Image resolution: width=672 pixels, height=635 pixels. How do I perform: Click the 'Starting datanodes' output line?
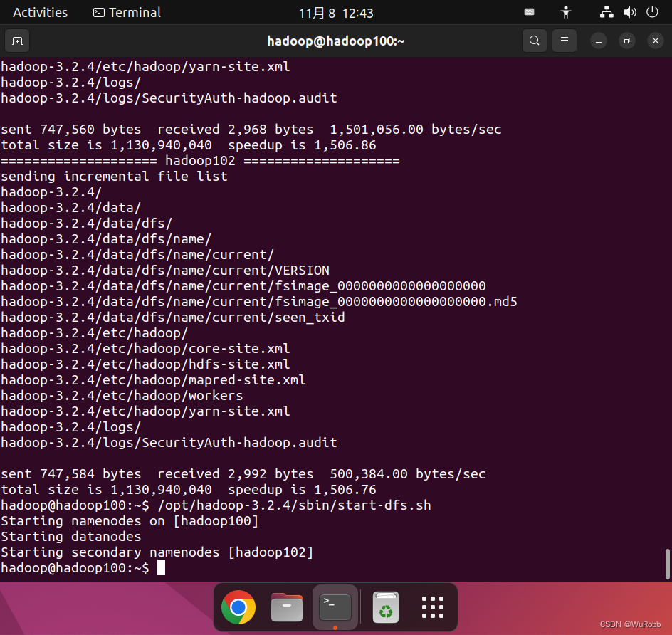point(71,537)
